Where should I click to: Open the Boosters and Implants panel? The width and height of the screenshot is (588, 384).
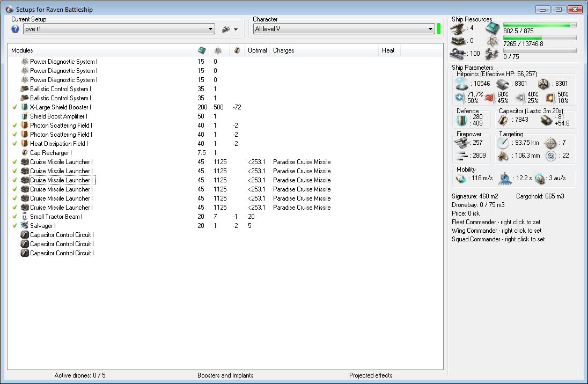click(225, 375)
